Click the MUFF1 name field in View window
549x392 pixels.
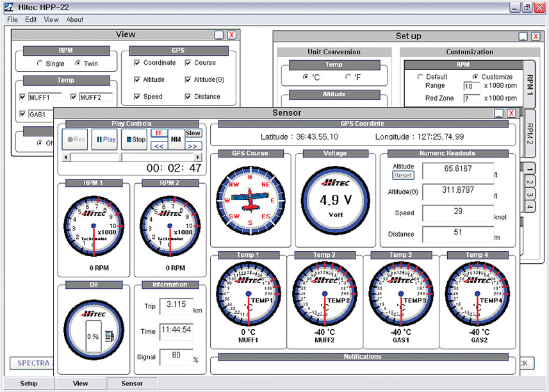tap(45, 97)
